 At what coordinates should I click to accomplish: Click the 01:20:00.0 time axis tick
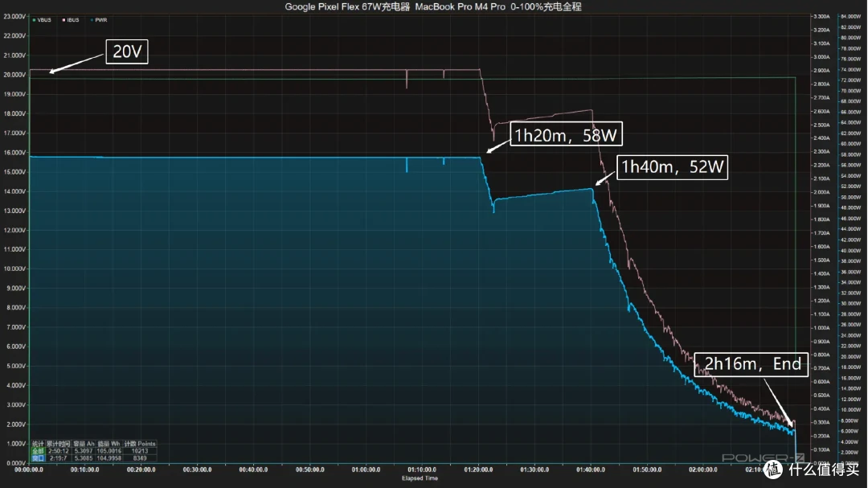click(478, 470)
